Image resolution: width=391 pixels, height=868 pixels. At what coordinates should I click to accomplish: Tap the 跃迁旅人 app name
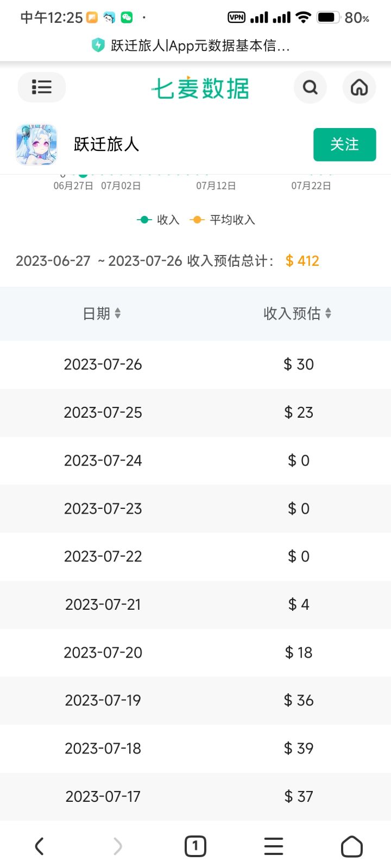(106, 144)
